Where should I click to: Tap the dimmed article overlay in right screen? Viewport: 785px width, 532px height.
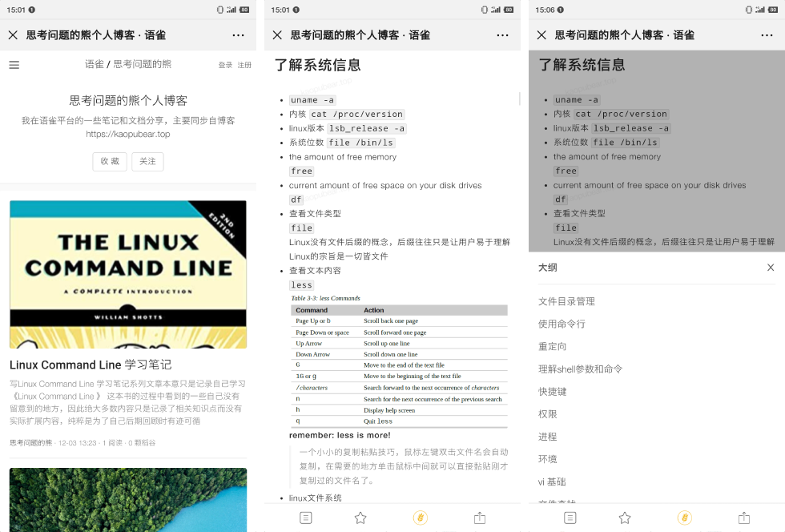(657, 151)
